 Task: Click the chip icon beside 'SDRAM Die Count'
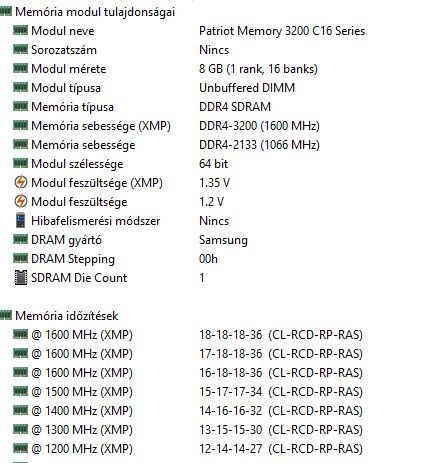tap(20, 277)
